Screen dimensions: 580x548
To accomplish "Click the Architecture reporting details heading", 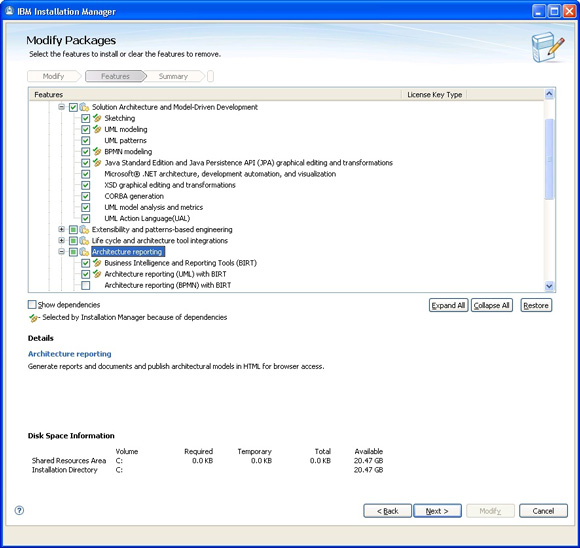I will point(70,354).
